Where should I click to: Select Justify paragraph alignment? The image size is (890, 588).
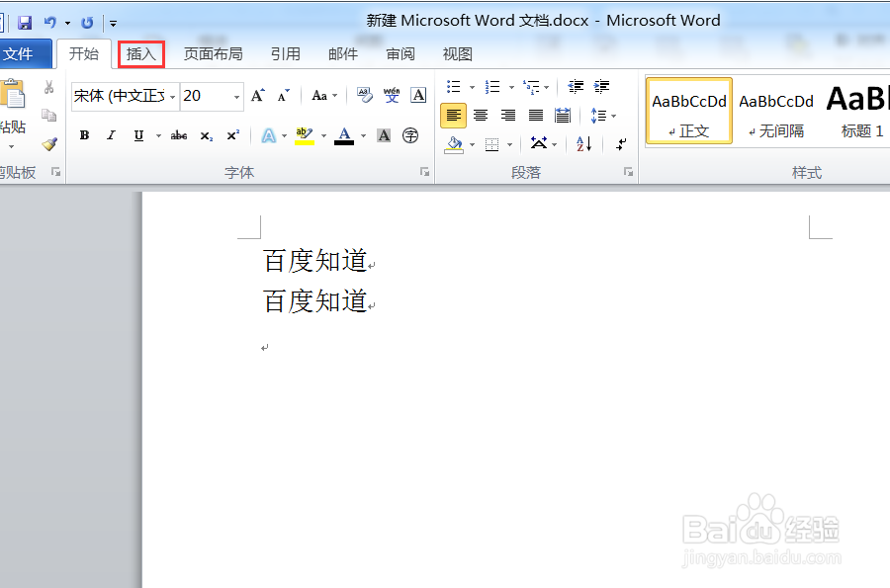(536, 116)
